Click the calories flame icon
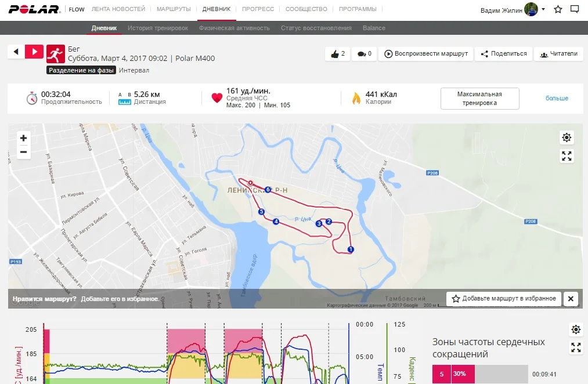 356,98
